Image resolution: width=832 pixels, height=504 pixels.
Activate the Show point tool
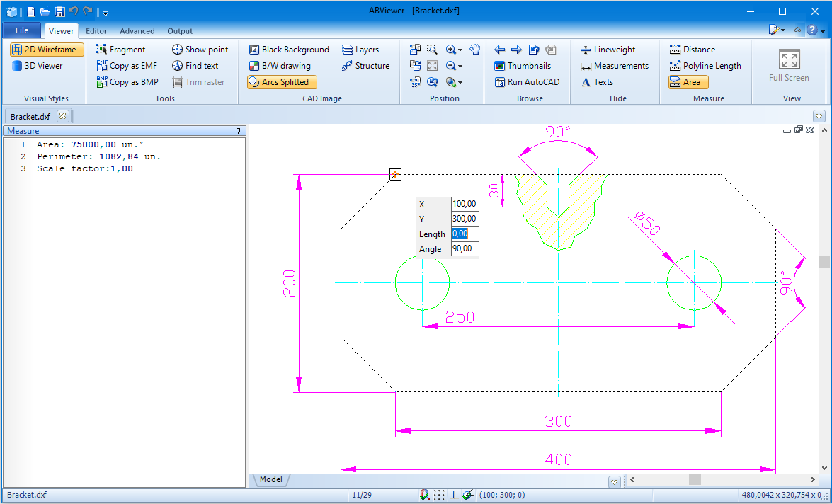[x=200, y=50]
